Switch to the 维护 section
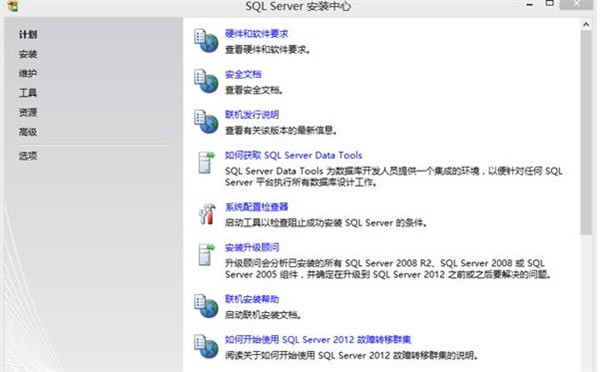Image resolution: width=600 pixels, height=372 pixels. coord(28,73)
